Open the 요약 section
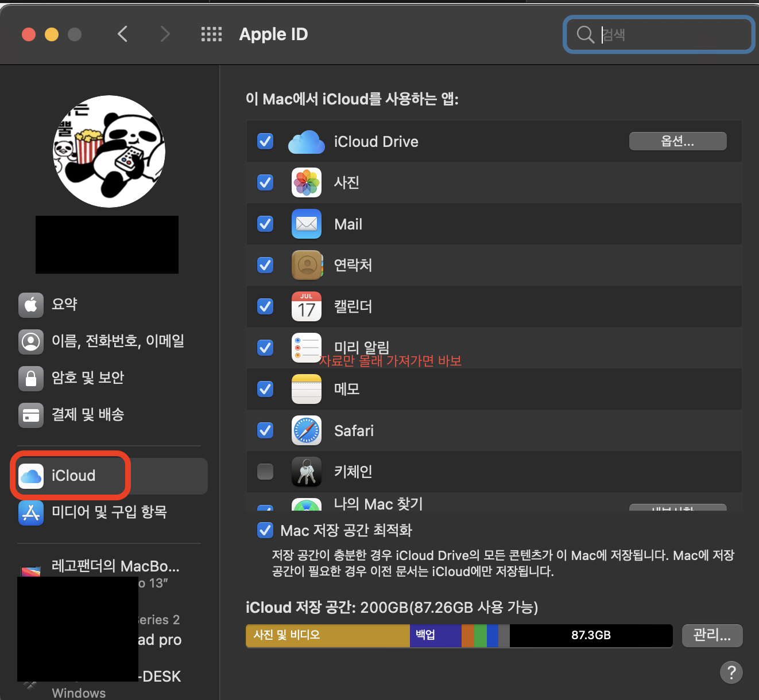Screen dimensions: 759x700 [109, 305]
